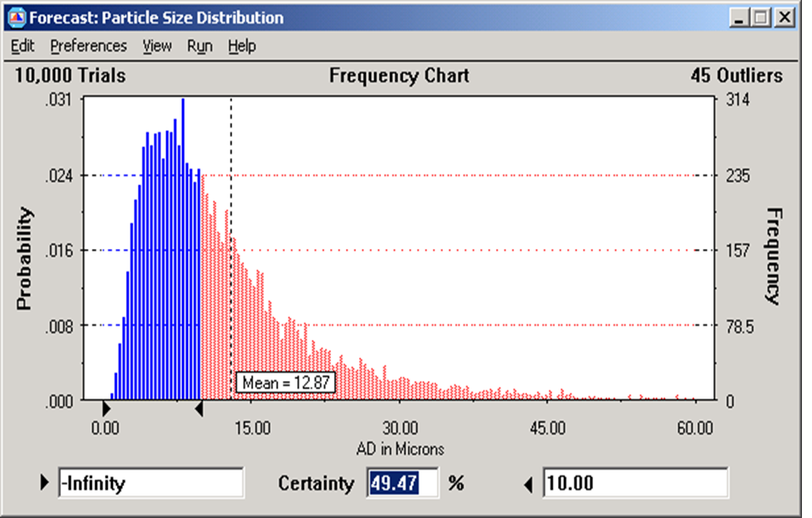812x518 pixels.
Task: Click the left-pointing arrow beside 10.00 field
Action: click(x=528, y=485)
